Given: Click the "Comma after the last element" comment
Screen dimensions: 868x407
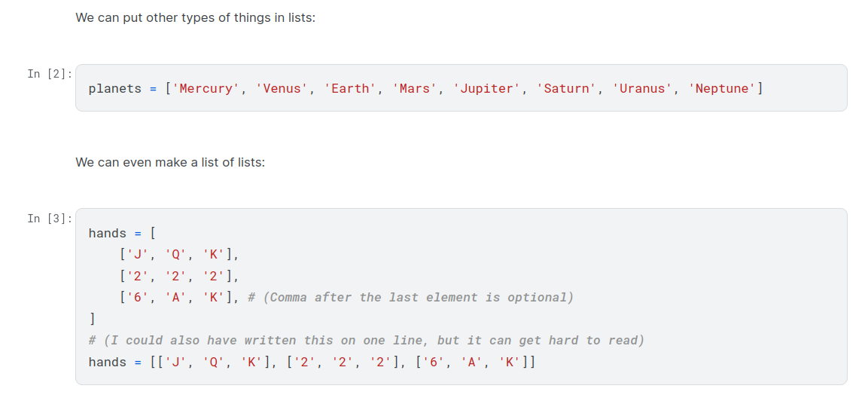Looking at the screenshot, I should [x=410, y=298].
